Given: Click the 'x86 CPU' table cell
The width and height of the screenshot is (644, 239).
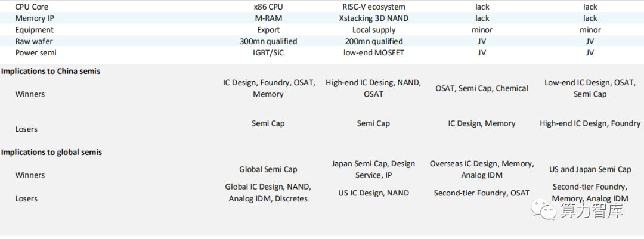Looking at the screenshot, I should (x=268, y=7).
